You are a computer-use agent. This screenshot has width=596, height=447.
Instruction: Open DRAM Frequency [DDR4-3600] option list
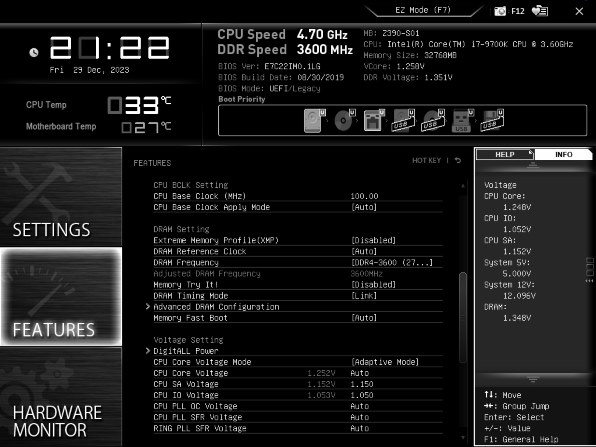tap(392, 262)
